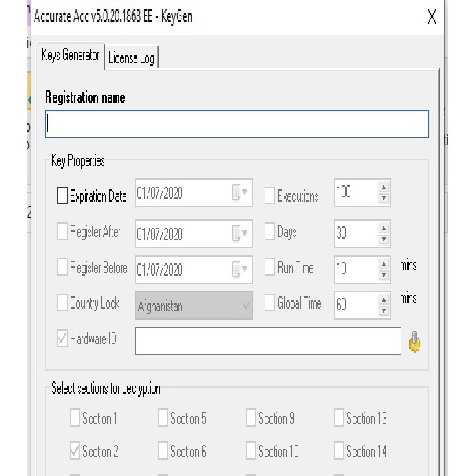Check the Section 13 checkbox
The image size is (476, 476).
tap(339, 417)
